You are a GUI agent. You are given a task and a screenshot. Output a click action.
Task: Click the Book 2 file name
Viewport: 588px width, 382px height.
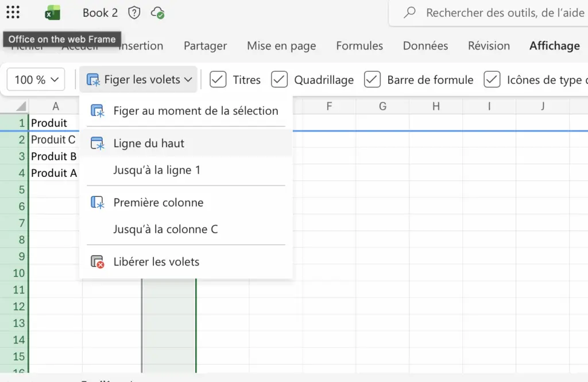click(100, 13)
